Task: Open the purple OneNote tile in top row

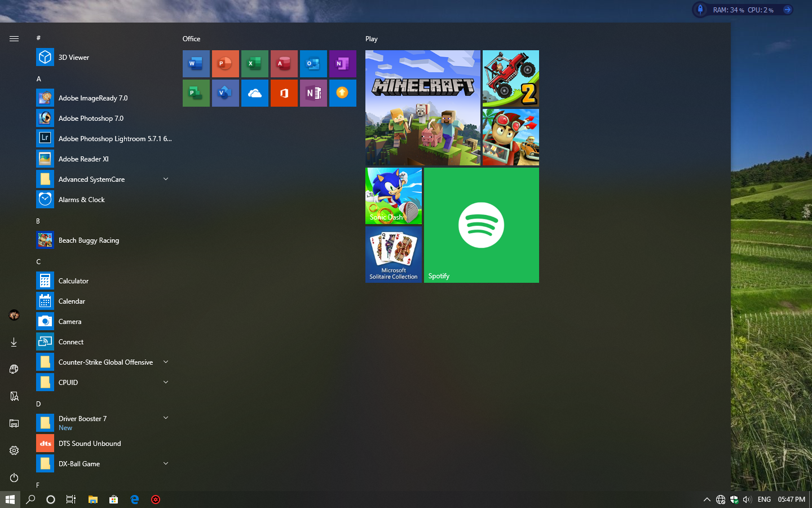Action: pos(343,64)
